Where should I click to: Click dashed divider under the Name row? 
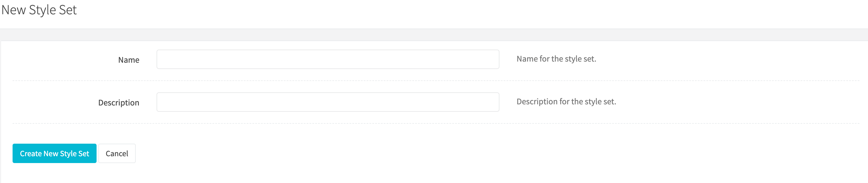click(436, 81)
